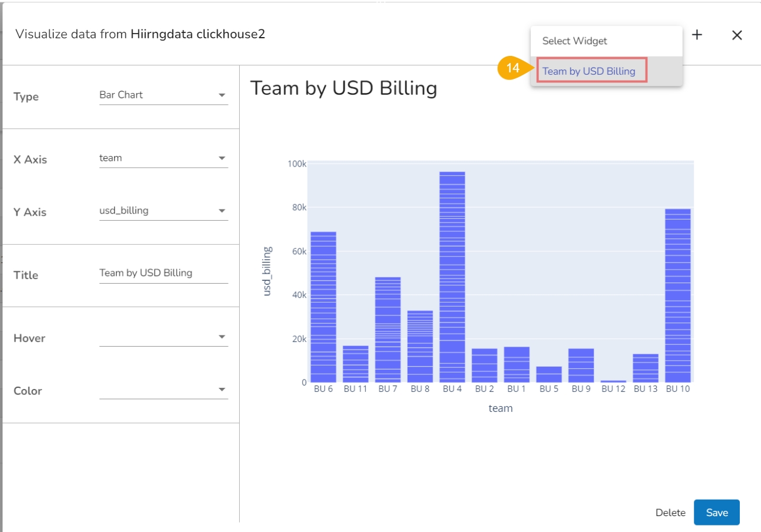761x532 pixels.
Task: Close the visualize data dialog
Action: [737, 35]
